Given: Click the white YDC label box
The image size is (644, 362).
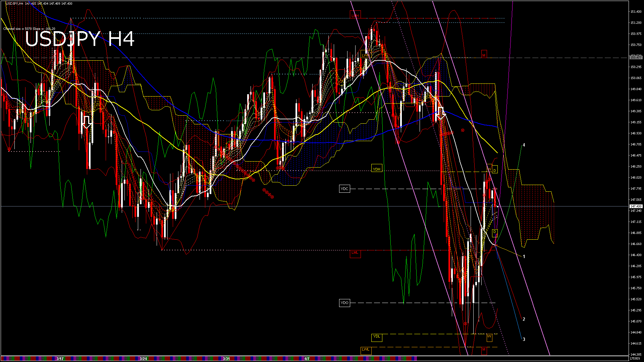Looking at the screenshot, I should coord(344,189).
